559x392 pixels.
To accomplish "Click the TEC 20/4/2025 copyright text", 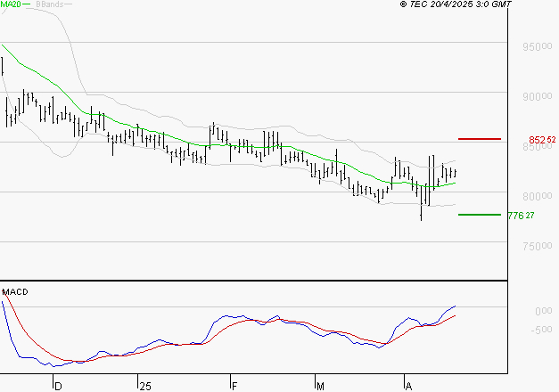I will point(456,4).
